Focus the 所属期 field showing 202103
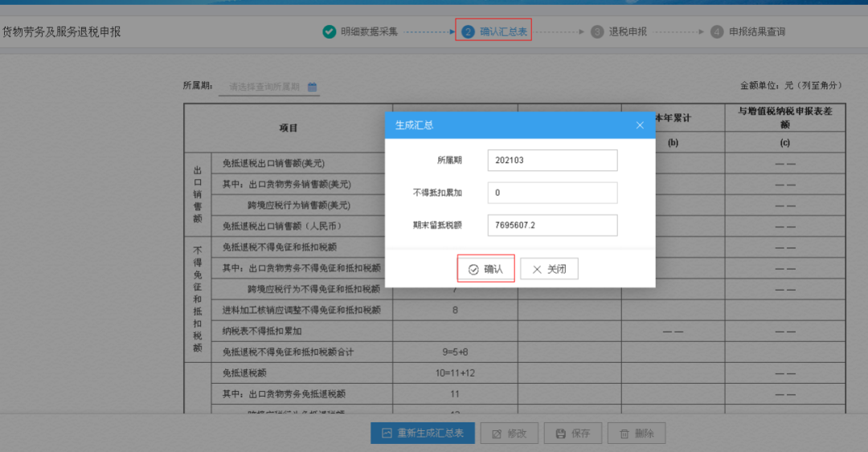This screenshot has width=868, height=452. [x=552, y=160]
